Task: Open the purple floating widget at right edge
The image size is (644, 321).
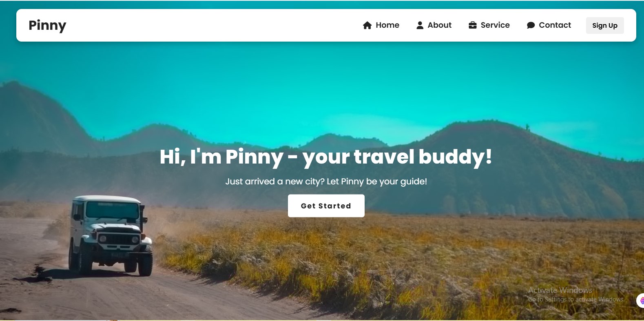Action: point(640,301)
